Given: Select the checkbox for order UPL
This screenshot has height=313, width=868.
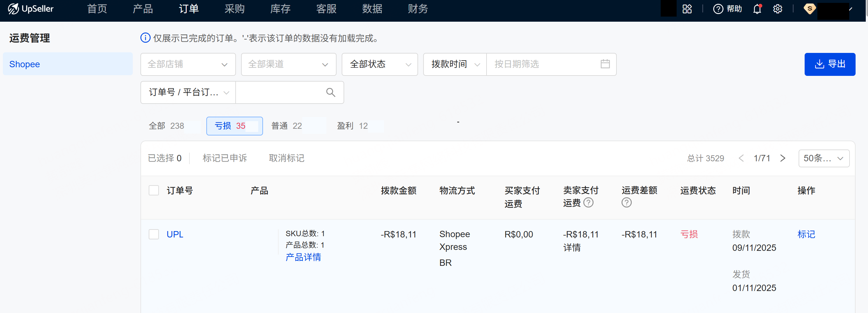Looking at the screenshot, I should click(x=154, y=234).
